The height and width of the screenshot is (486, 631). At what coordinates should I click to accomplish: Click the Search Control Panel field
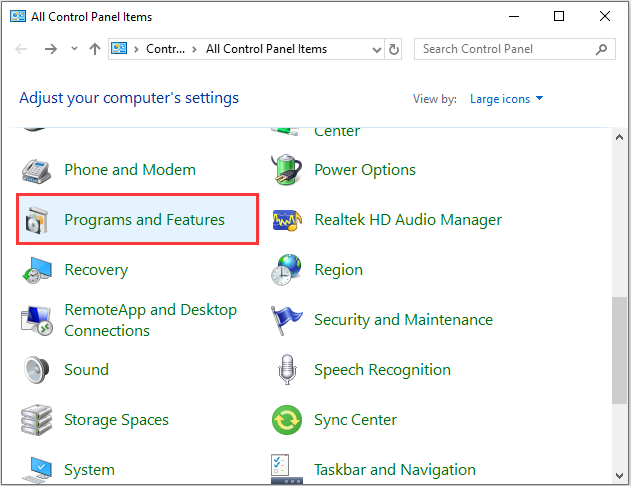(x=515, y=49)
